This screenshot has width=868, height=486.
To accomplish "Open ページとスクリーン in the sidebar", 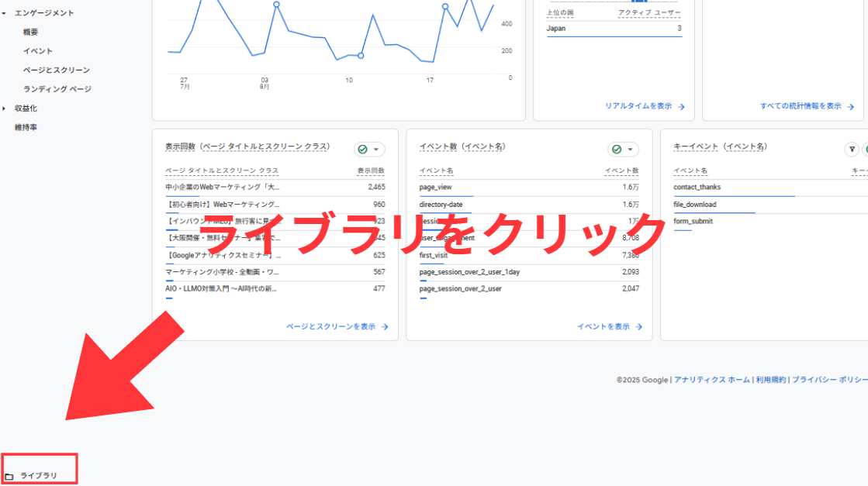I will [x=57, y=71].
